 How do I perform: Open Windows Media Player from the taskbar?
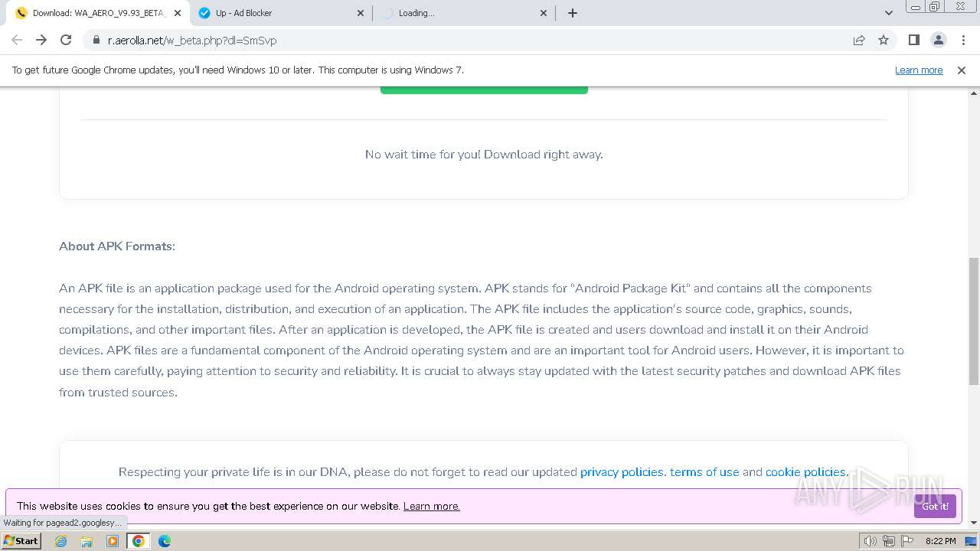[x=113, y=541]
